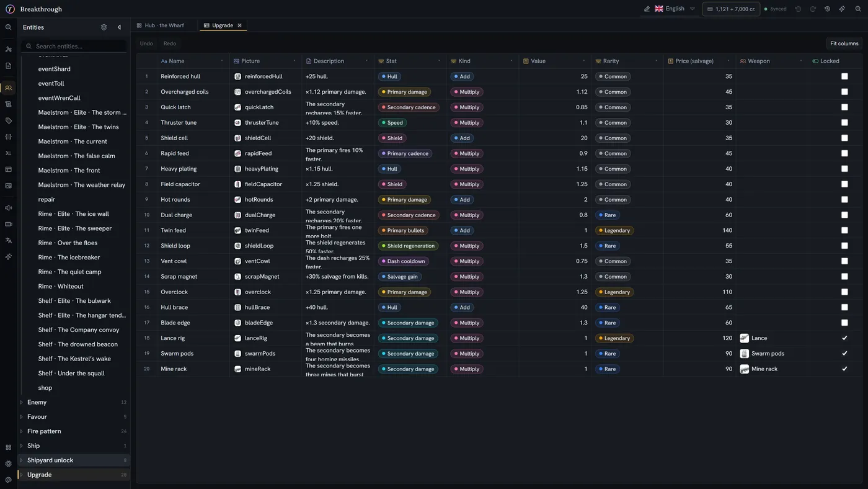Open the video camera icon in sidebar
This screenshot has width=868, height=489.
click(9, 224)
